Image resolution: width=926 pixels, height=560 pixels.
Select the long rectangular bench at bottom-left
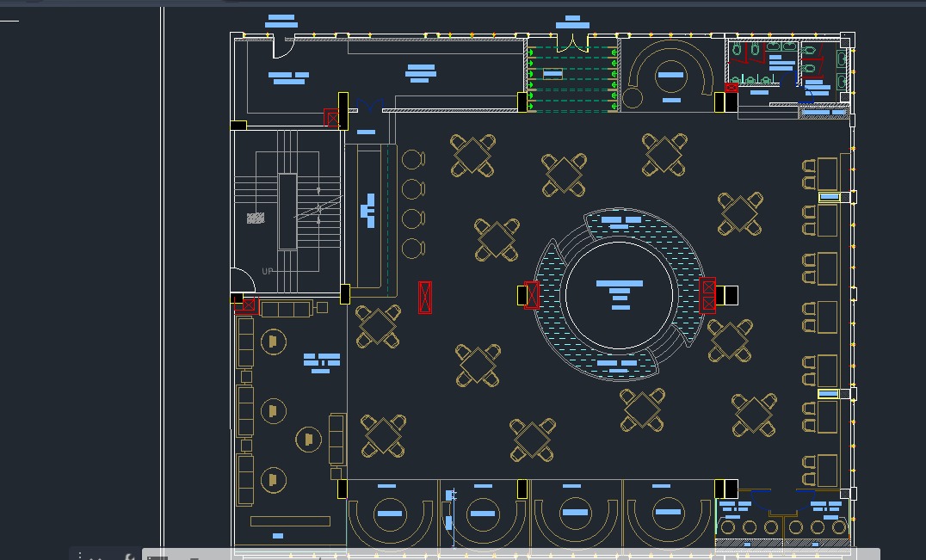point(290,520)
